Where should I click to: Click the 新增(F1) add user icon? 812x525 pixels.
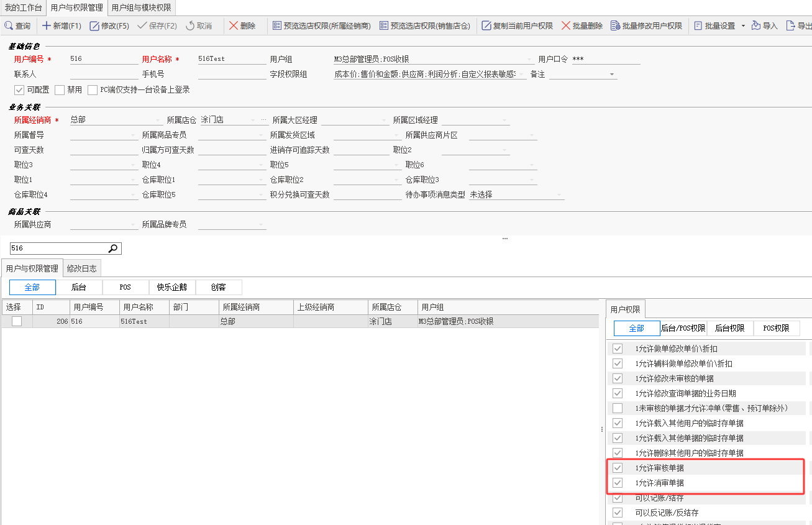point(46,26)
